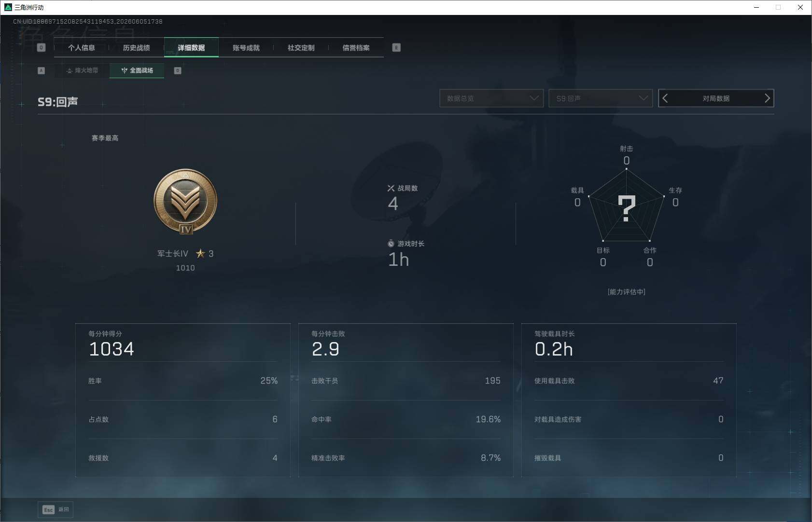This screenshot has height=522, width=812.
Task: Switch to 烽火地带 mode sub-tab
Action: point(82,70)
